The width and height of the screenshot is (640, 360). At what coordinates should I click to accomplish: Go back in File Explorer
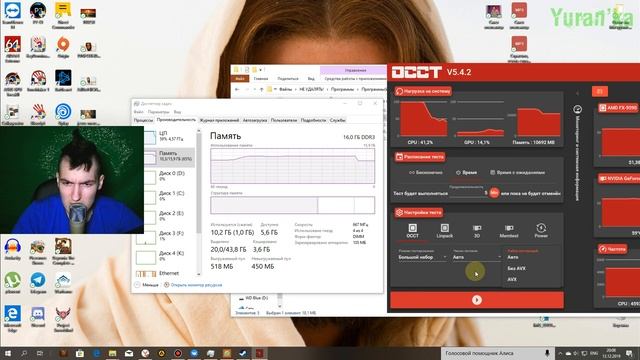click(x=237, y=89)
